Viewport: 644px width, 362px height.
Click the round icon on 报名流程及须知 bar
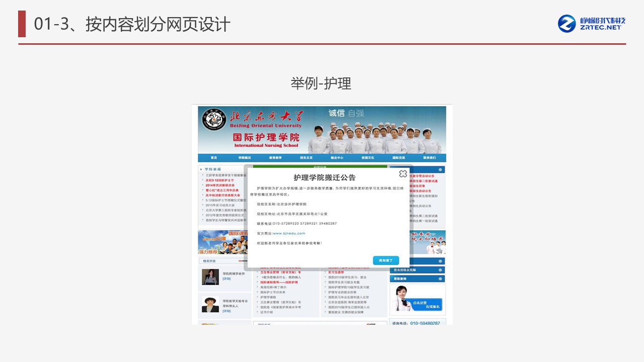pos(441,270)
